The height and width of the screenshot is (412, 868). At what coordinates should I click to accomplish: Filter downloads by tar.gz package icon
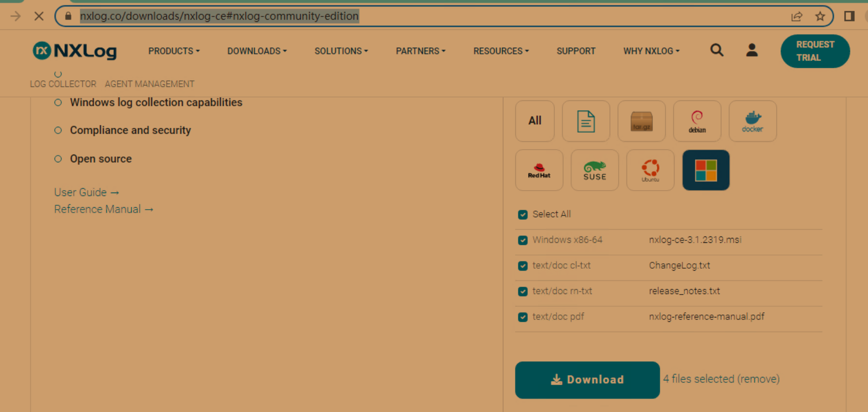coord(641,121)
